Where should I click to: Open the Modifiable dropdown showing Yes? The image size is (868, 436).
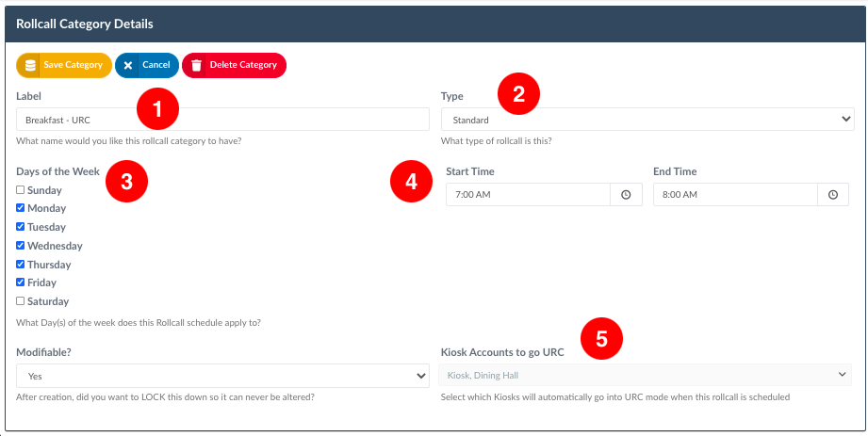222,376
